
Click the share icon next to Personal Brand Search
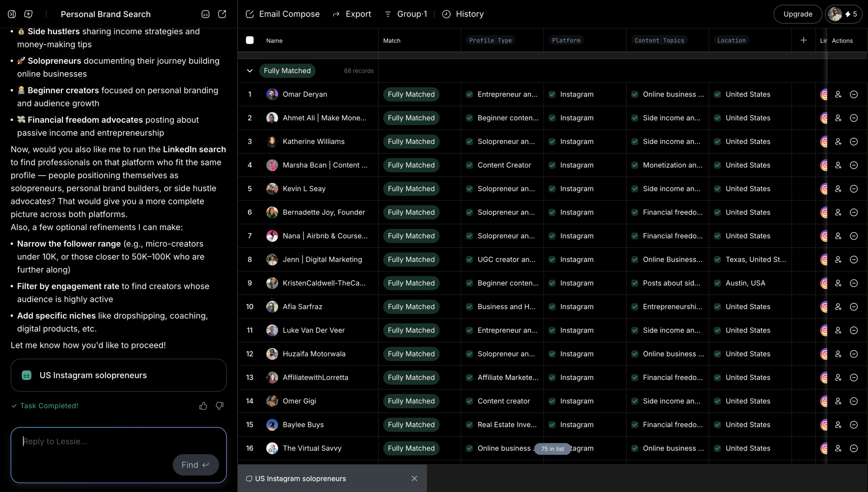pyautogui.click(x=222, y=14)
